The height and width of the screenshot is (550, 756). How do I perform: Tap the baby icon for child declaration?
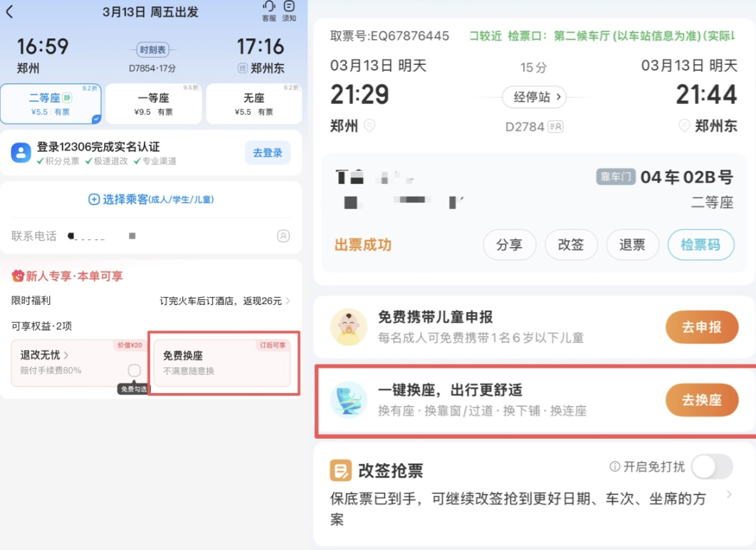(348, 327)
